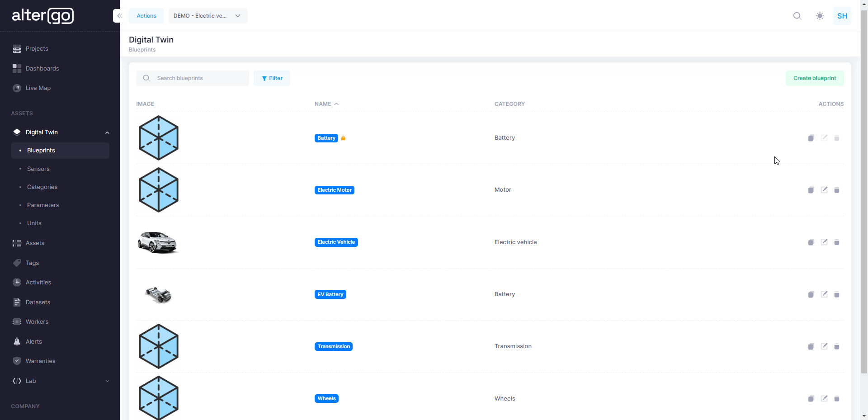Open the DEMO project dropdown
Image resolution: width=868 pixels, height=420 pixels.
click(208, 16)
